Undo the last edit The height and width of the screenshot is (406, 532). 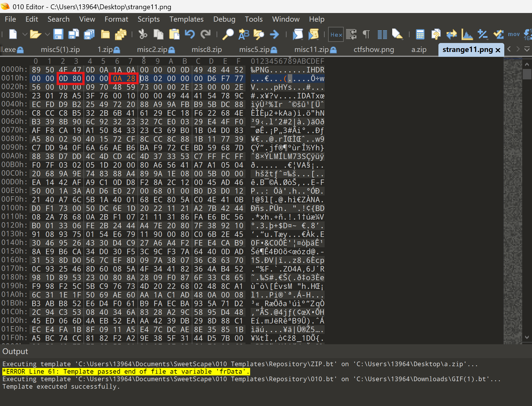coord(190,34)
